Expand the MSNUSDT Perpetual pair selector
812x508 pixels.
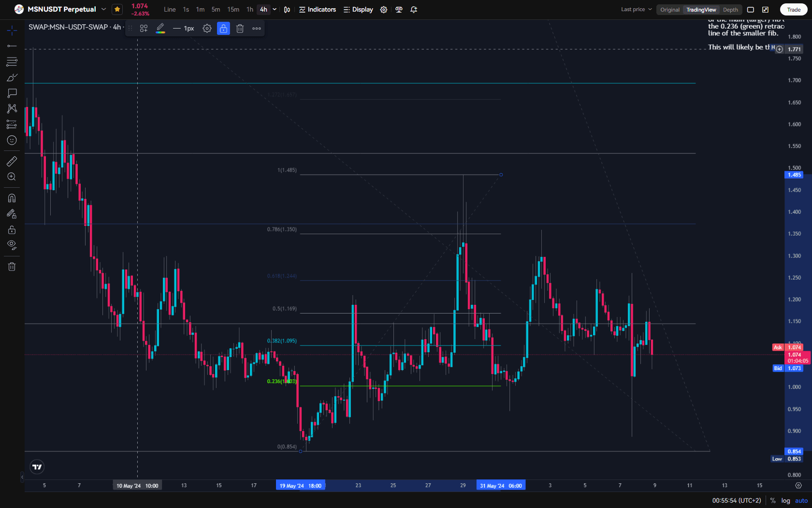pyautogui.click(x=103, y=9)
